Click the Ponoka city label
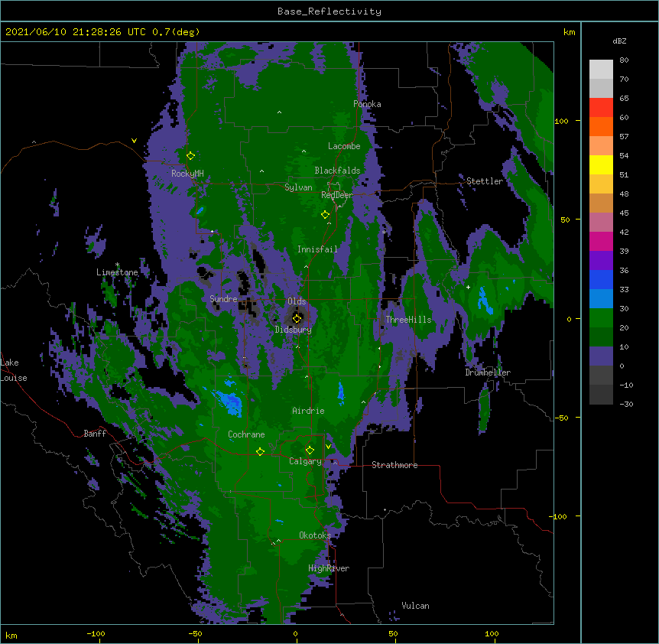The width and height of the screenshot is (659, 644). [x=367, y=104]
